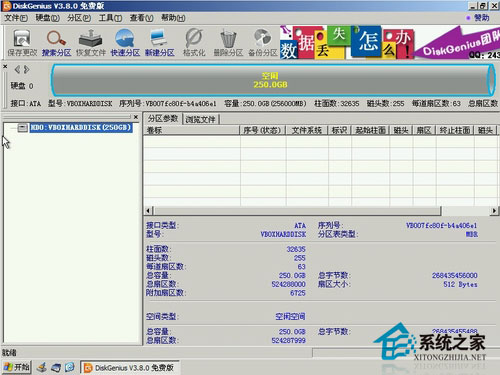Click the scroll left arrow of partition table

tap(149, 211)
